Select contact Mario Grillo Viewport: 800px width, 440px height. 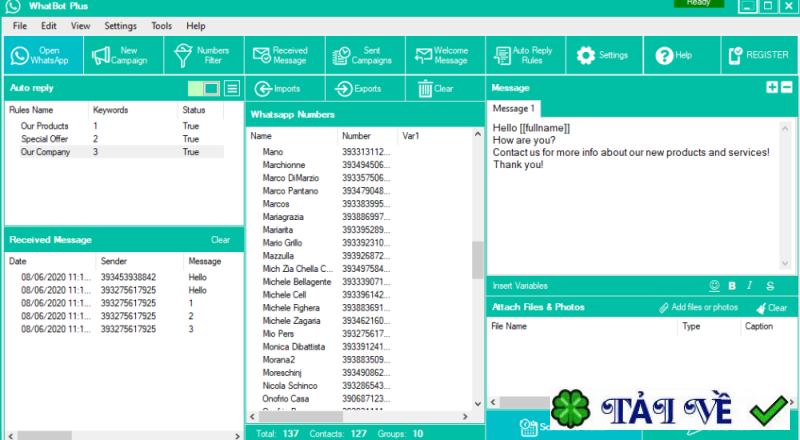point(282,243)
